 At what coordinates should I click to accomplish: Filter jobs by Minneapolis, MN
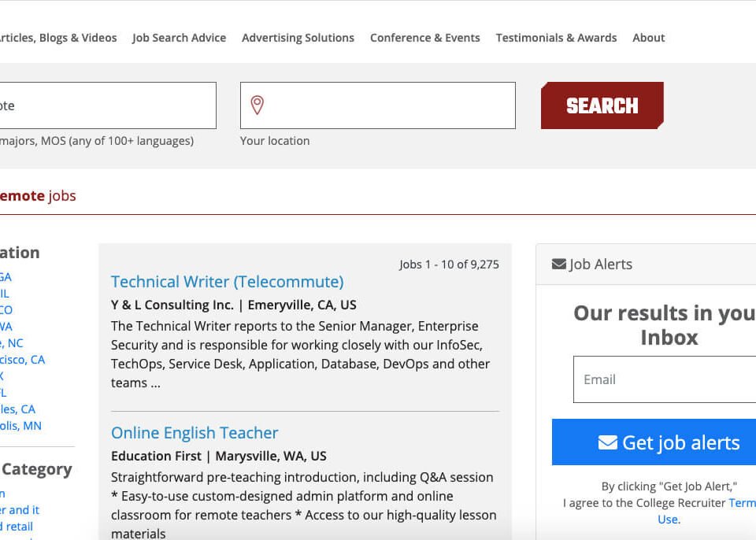point(21,425)
